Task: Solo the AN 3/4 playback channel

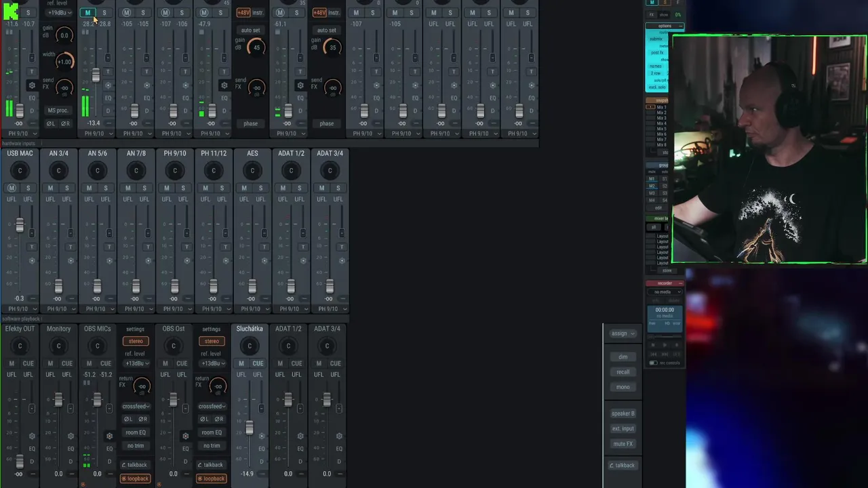Action: tap(66, 188)
